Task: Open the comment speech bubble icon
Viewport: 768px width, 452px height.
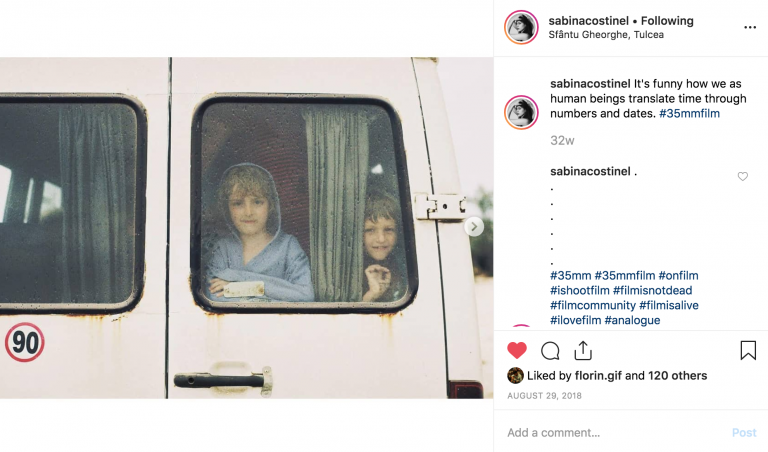Action: pos(550,351)
